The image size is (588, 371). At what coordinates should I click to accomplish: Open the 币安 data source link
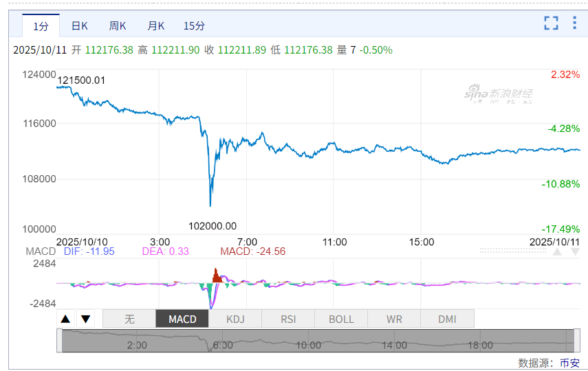coord(569,363)
